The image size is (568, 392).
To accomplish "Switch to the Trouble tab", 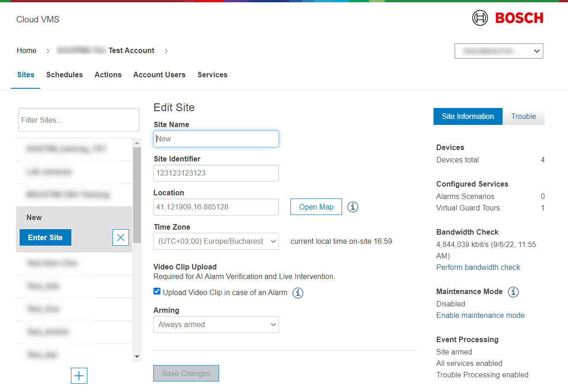I will (523, 117).
